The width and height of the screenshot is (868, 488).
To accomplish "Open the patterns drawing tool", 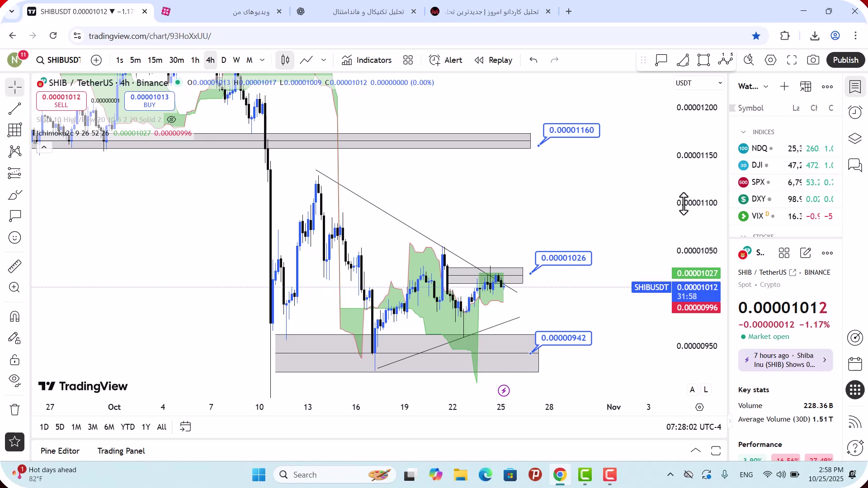I will tap(15, 151).
